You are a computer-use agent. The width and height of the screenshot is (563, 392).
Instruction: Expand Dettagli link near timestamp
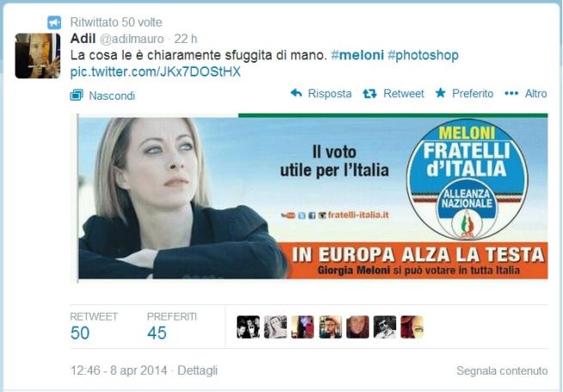pos(198,371)
